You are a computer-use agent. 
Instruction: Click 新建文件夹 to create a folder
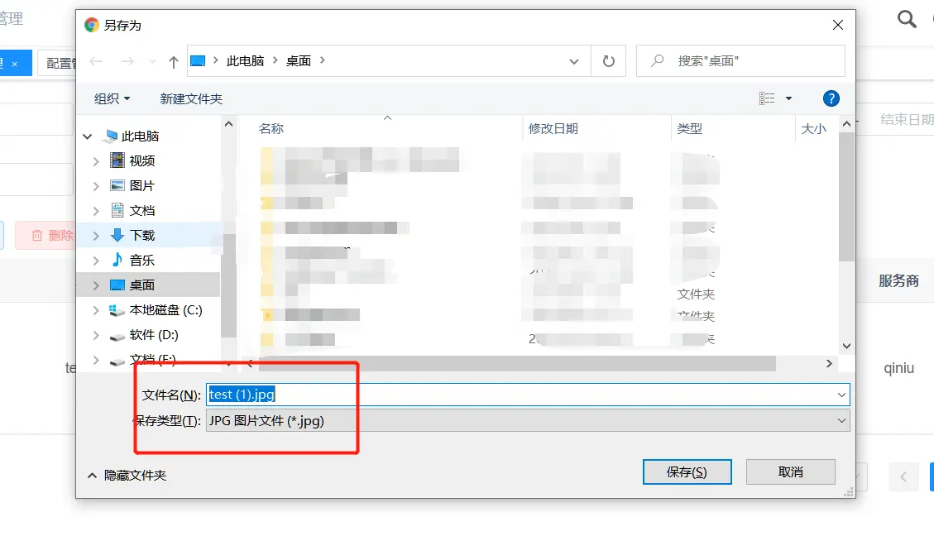point(190,99)
